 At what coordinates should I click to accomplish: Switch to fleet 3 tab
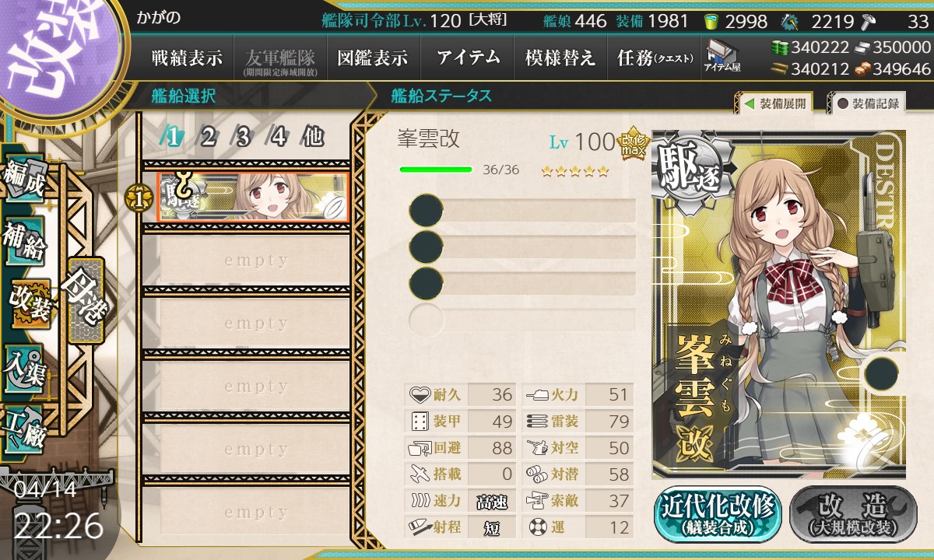coord(243,137)
